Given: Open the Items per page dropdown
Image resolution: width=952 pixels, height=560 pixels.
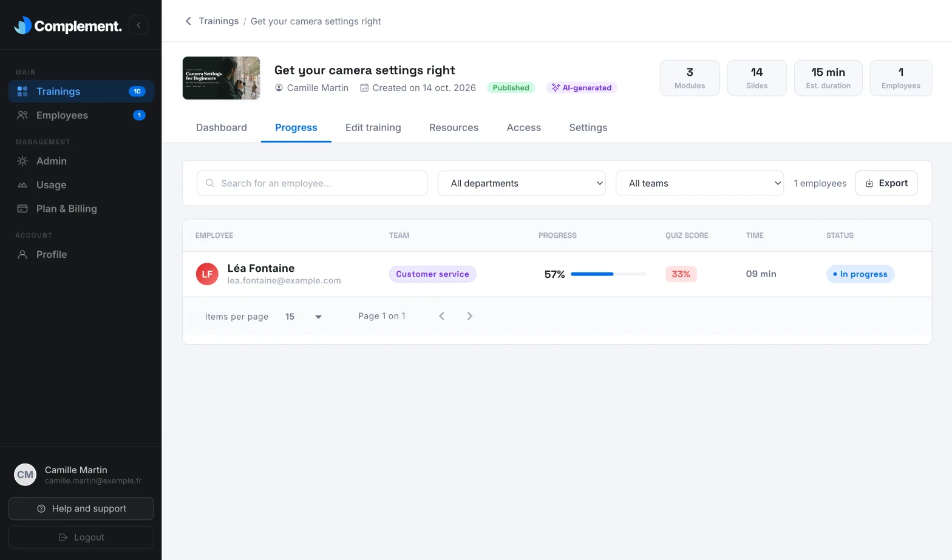Looking at the screenshot, I should (x=304, y=317).
